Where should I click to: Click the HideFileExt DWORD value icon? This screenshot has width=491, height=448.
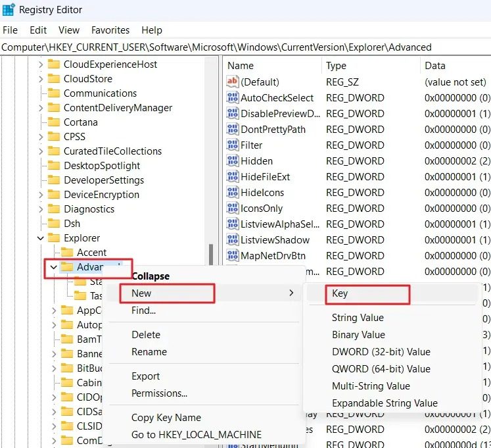tap(232, 177)
